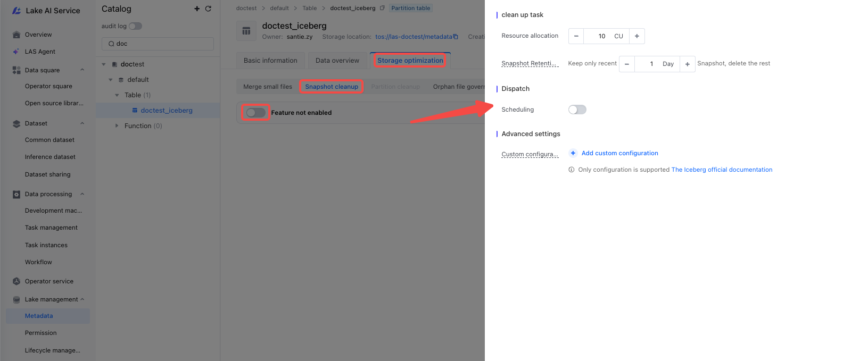
Task: Open the tos storage location link
Action: click(x=414, y=37)
